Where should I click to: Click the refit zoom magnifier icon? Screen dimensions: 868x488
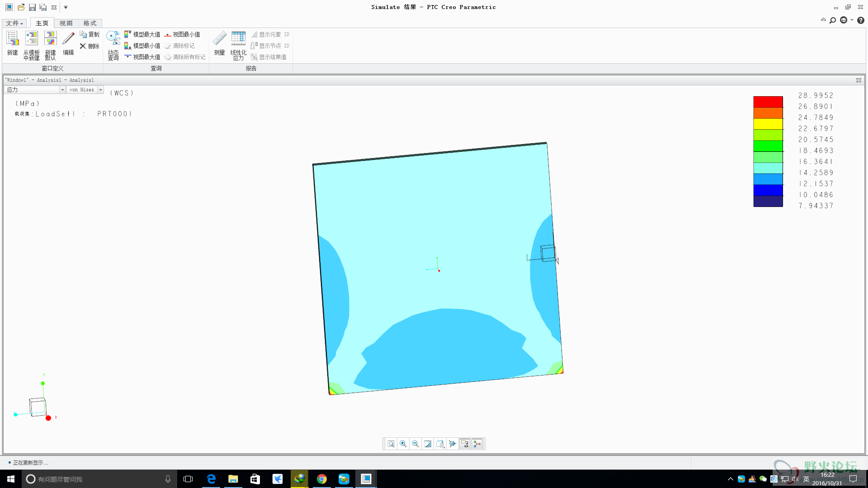coord(391,444)
